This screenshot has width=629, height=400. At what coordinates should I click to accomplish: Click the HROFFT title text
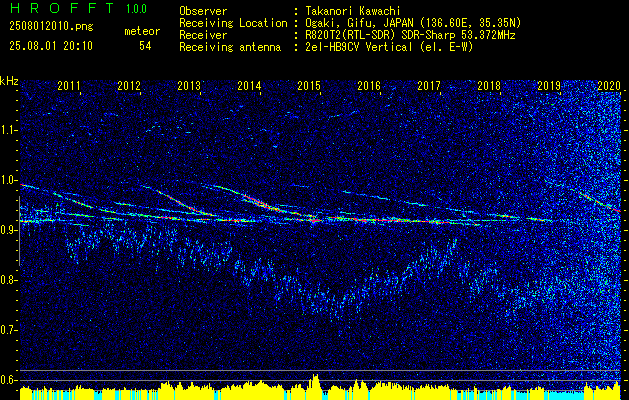[x=62, y=8]
